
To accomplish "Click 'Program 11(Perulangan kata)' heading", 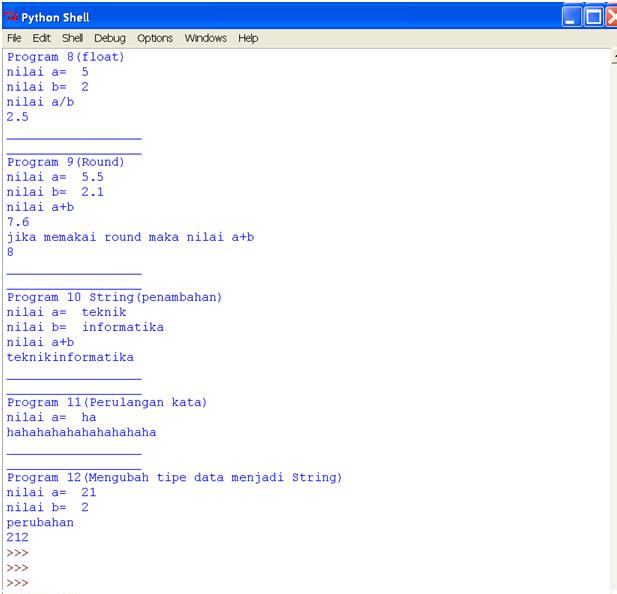I will 107,402.
